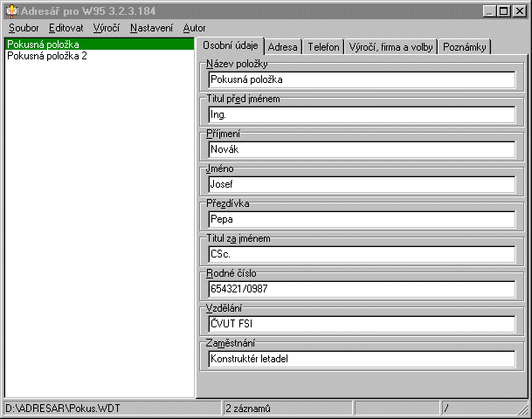Focus the Příjmení field containing Novák
Screen dimensions: 532x419
click(x=362, y=149)
